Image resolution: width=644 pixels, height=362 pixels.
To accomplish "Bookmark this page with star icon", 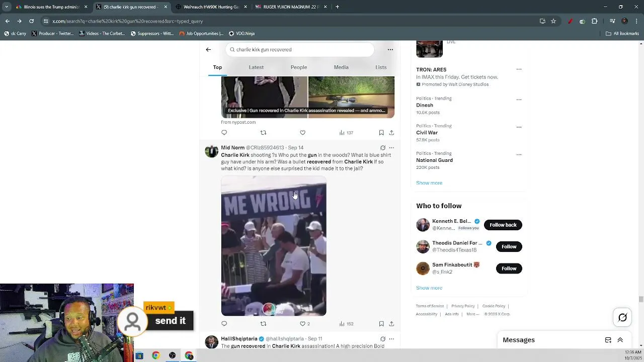I will point(553,21).
